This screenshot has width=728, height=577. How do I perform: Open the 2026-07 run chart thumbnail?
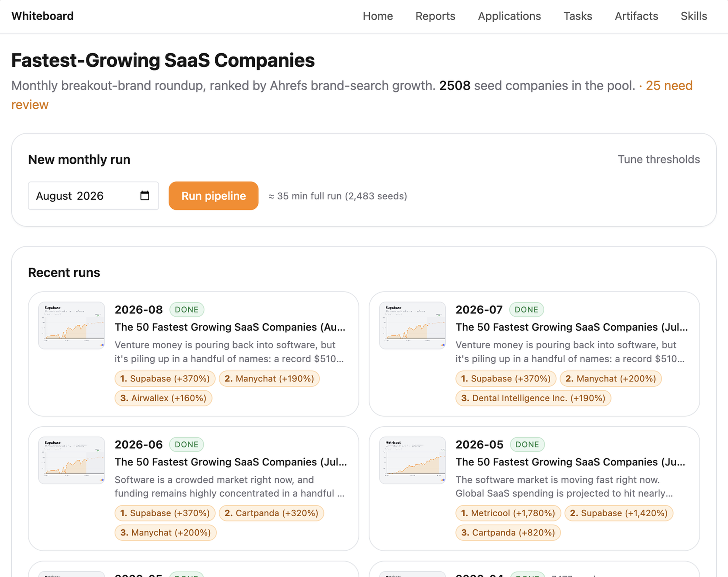[412, 325]
